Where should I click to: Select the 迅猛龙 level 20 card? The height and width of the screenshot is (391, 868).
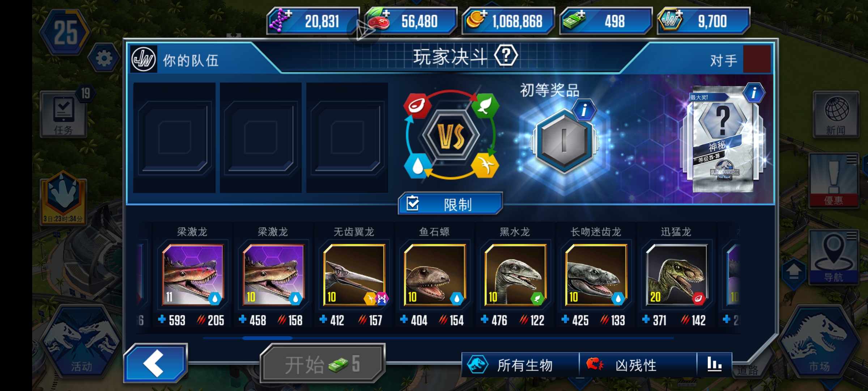tap(676, 274)
